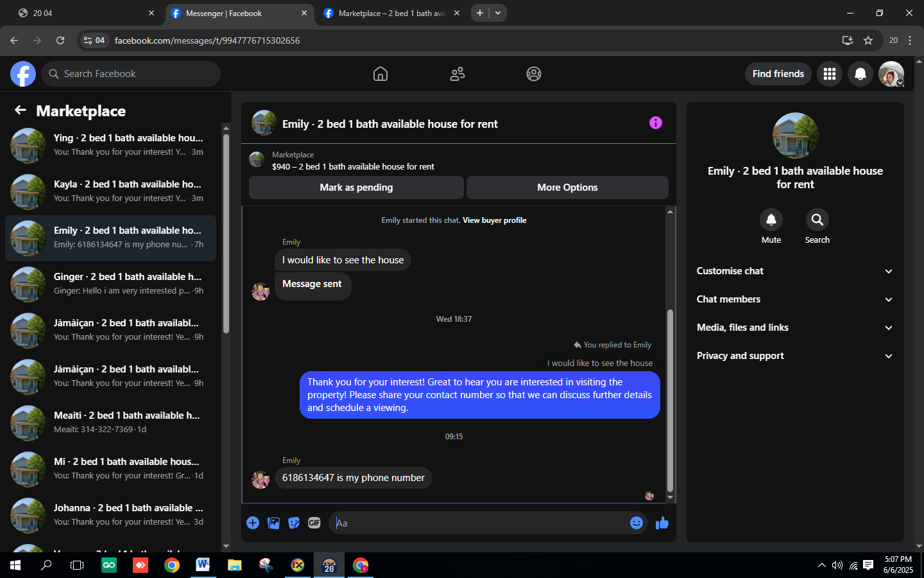The image size is (924, 578).
Task: Open Windows taskbar search
Action: (46, 565)
